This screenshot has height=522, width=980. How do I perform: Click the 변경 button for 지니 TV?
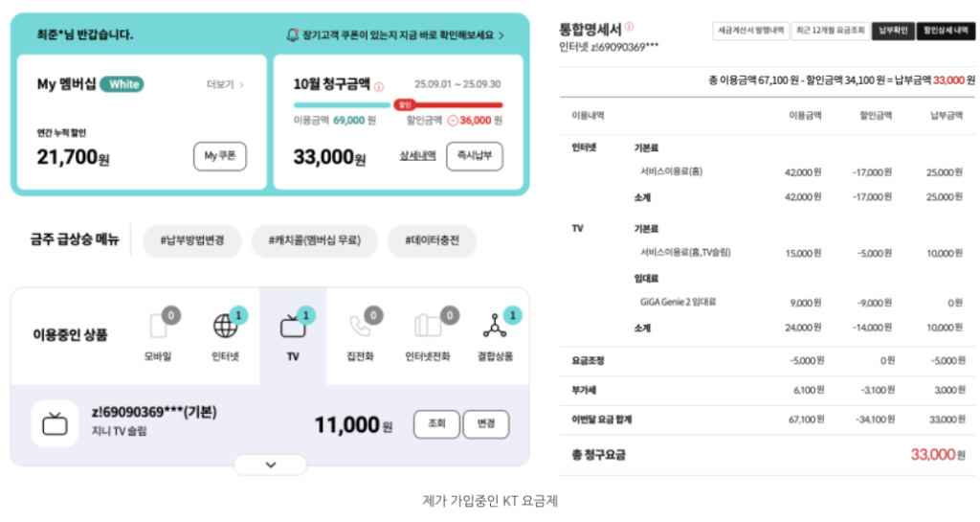pos(485,424)
